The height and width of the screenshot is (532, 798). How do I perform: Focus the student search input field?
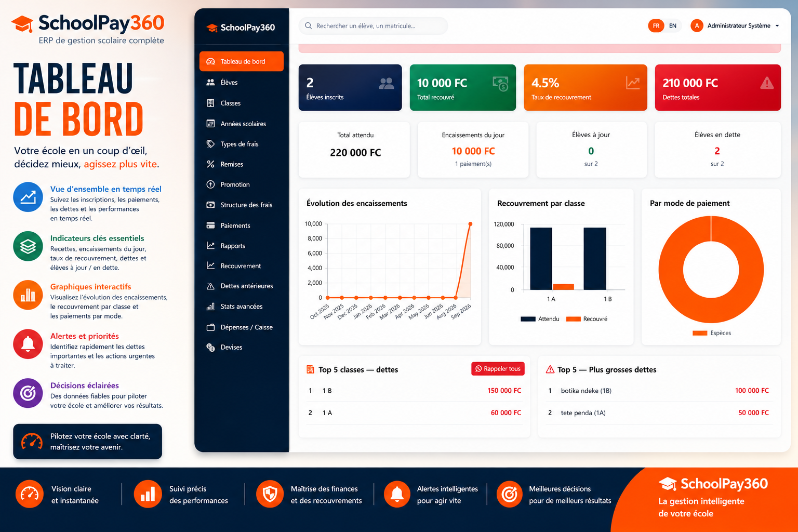(x=373, y=25)
